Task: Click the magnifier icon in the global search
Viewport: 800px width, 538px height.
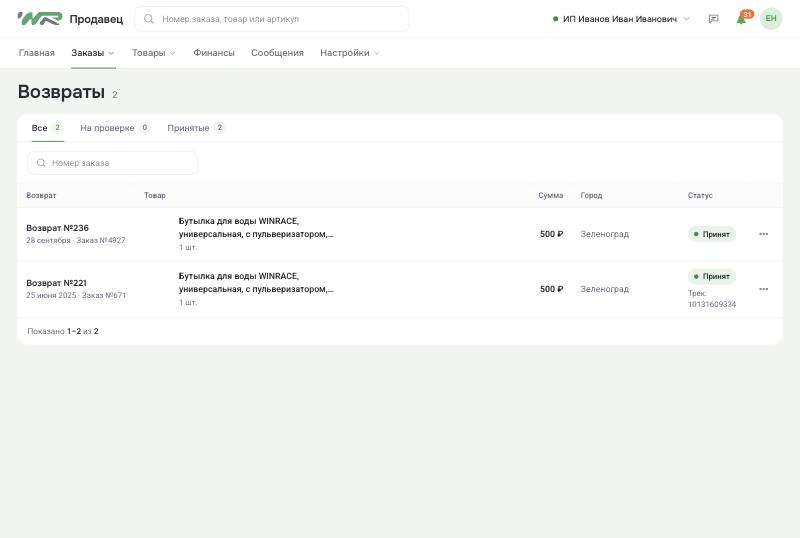Action: (x=148, y=19)
